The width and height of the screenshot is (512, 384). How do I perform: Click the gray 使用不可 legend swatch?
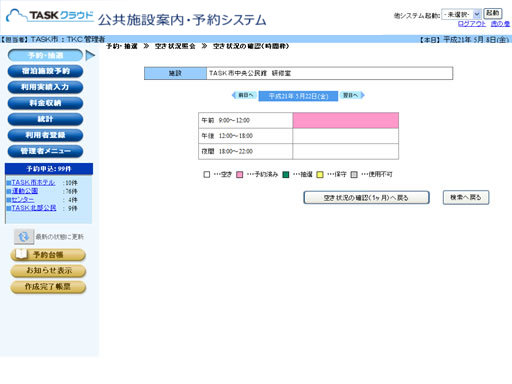click(354, 174)
